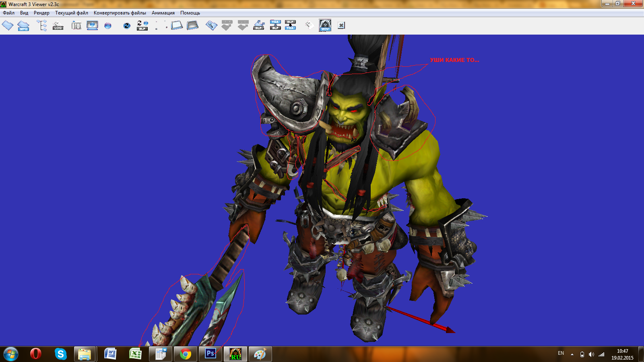
Task: Open Skype from the taskbar
Action: click(60, 354)
